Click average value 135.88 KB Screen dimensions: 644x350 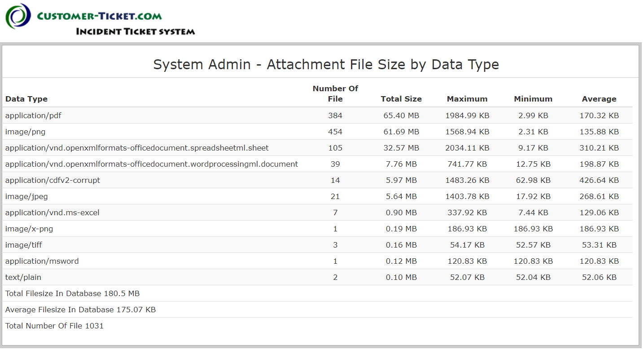599,132
